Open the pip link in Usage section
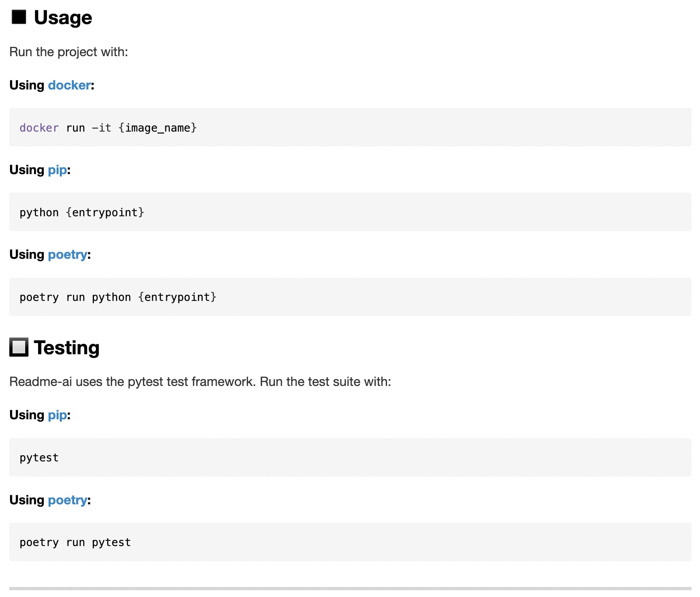Image resolution: width=700 pixels, height=597 pixels. 57,170
